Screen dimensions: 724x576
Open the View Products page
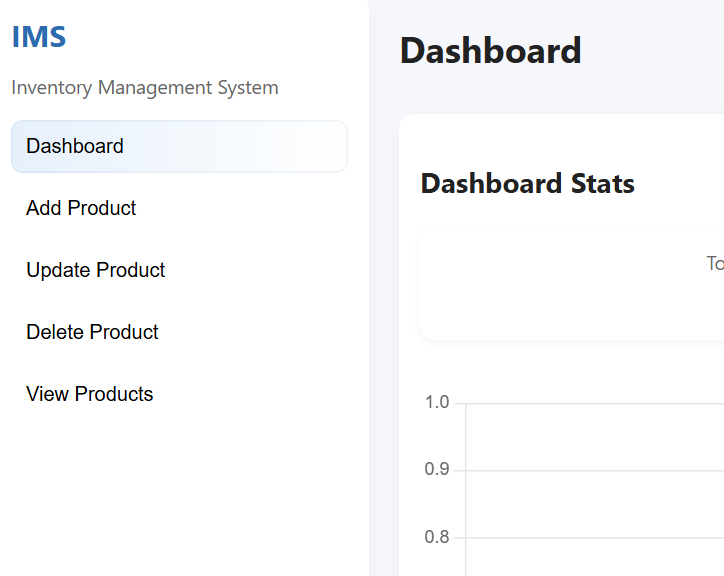click(90, 394)
